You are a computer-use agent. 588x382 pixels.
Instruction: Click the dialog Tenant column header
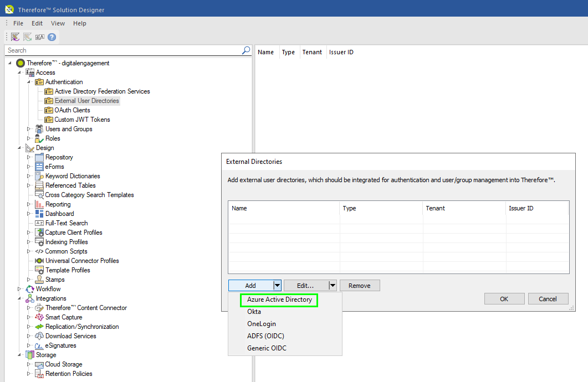click(464, 208)
